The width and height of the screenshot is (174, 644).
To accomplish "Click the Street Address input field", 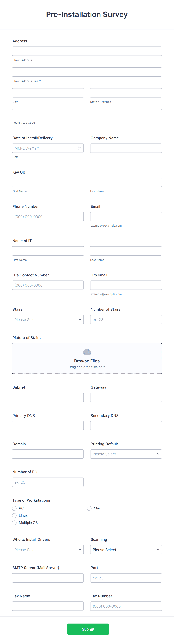I will click(87, 51).
